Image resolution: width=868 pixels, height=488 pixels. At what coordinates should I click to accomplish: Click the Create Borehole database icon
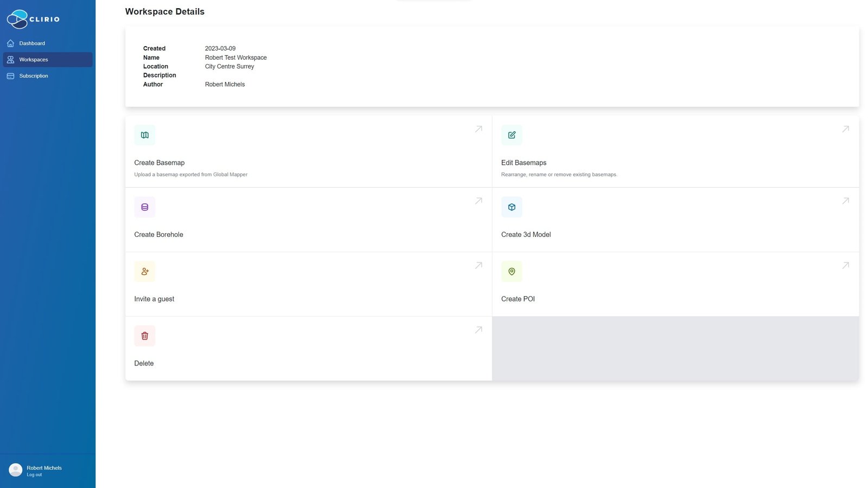[145, 207]
